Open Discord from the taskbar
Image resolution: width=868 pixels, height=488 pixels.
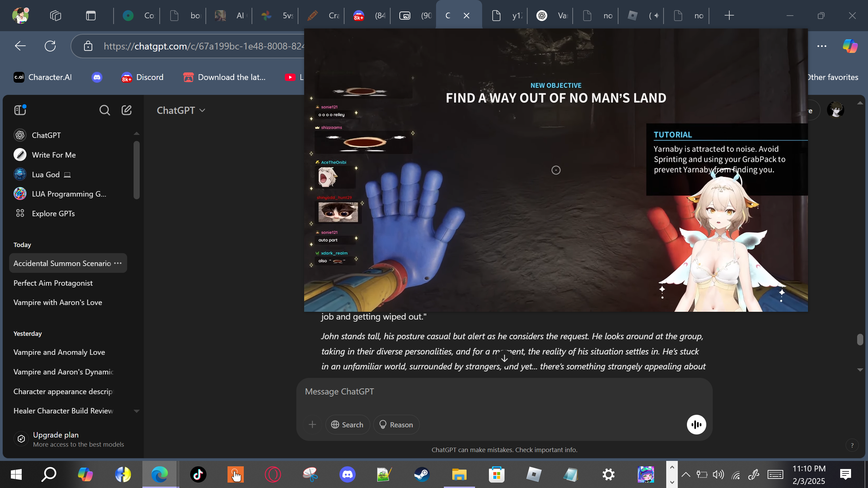pos(347,474)
